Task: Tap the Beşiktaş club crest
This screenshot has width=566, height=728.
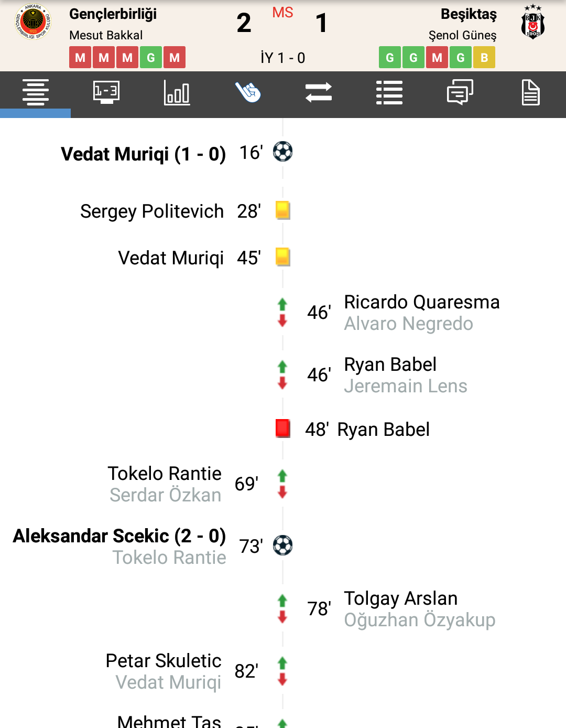Action: tap(533, 22)
